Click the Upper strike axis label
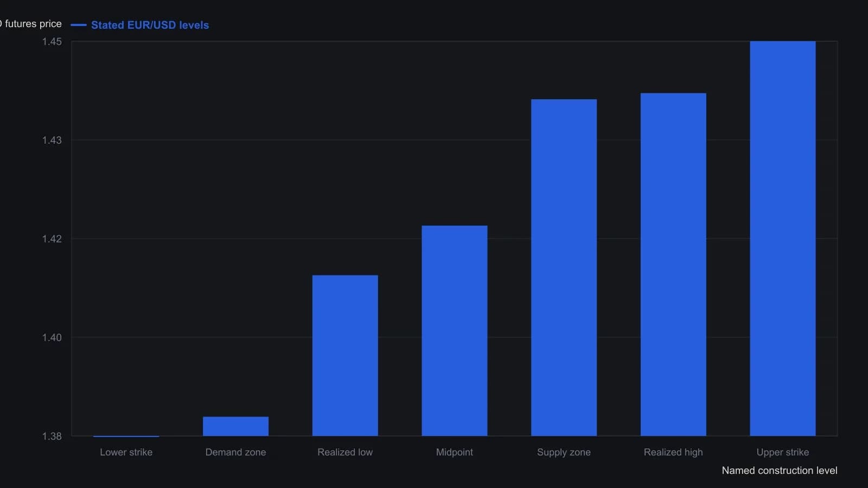 [783, 452]
